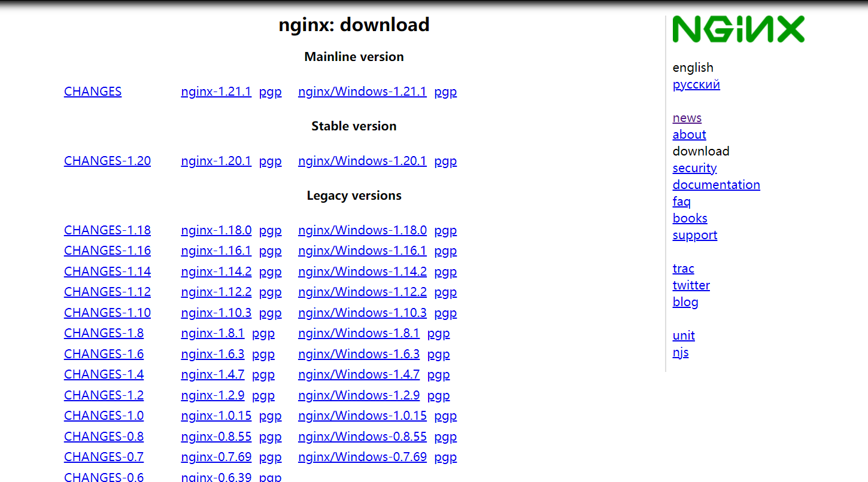This screenshot has width=868, height=482.
Task: Open the blog link
Action: [685, 302]
